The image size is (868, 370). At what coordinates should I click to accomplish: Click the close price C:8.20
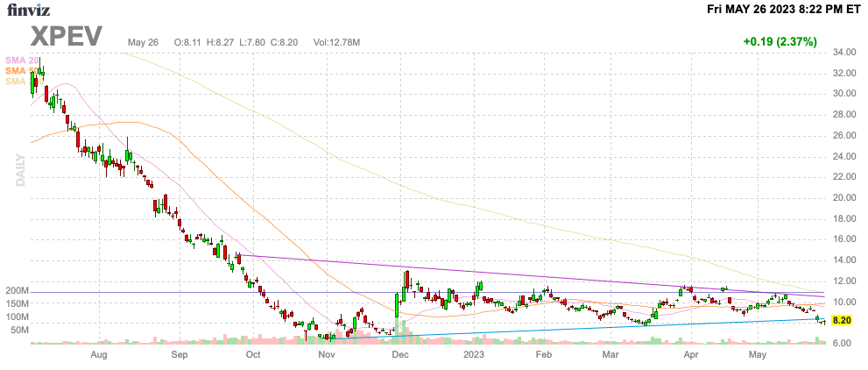(x=286, y=42)
